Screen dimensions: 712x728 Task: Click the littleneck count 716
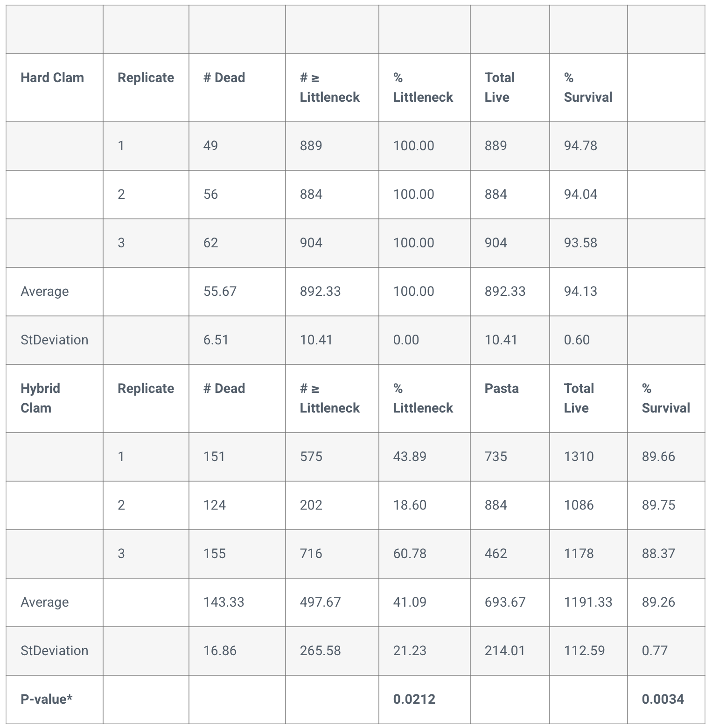pyautogui.click(x=311, y=553)
